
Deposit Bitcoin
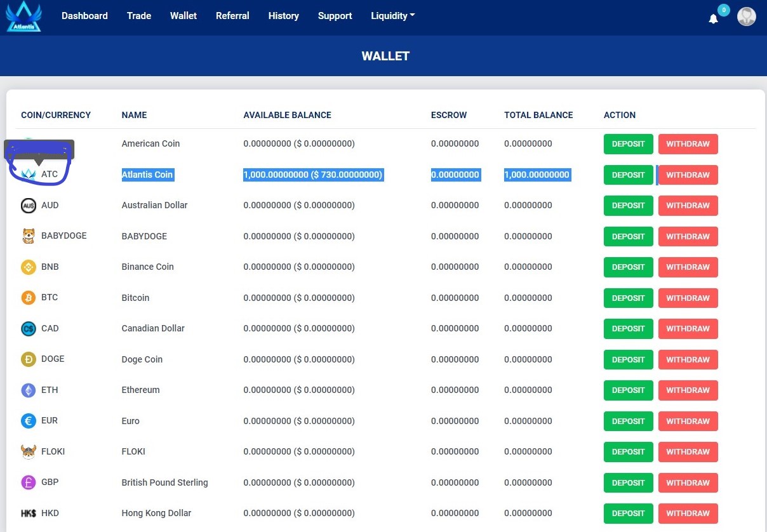coord(628,298)
